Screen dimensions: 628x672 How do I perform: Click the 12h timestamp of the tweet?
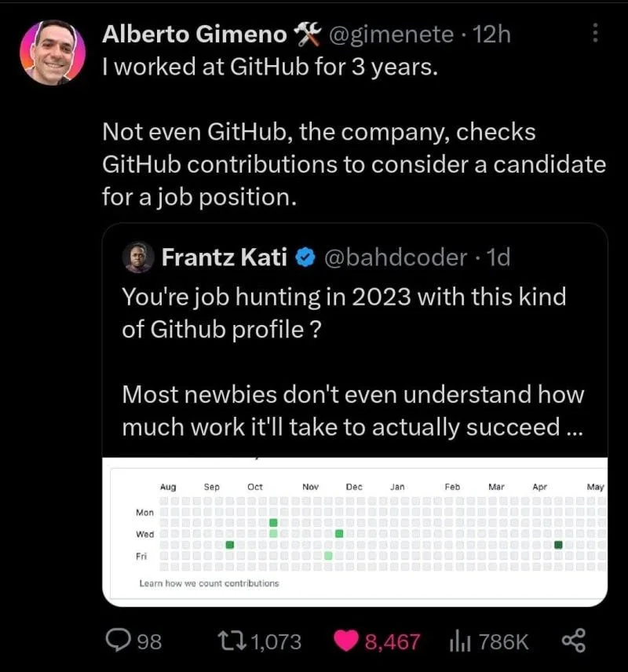tap(491, 34)
